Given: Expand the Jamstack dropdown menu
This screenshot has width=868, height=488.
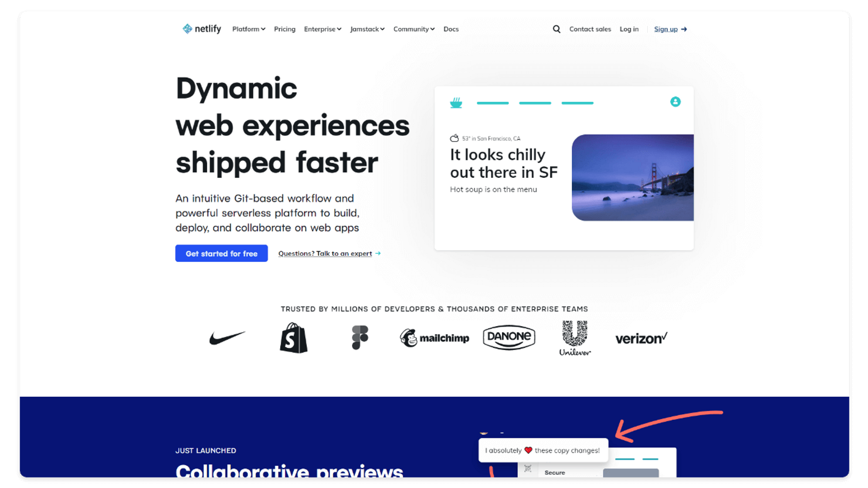Looking at the screenshot, I should click(x=367, y=29).
